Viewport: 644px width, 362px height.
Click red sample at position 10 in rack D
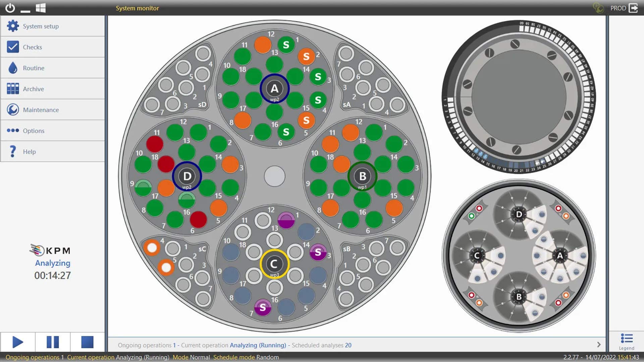pyautogui.click(x=155, y=144)
